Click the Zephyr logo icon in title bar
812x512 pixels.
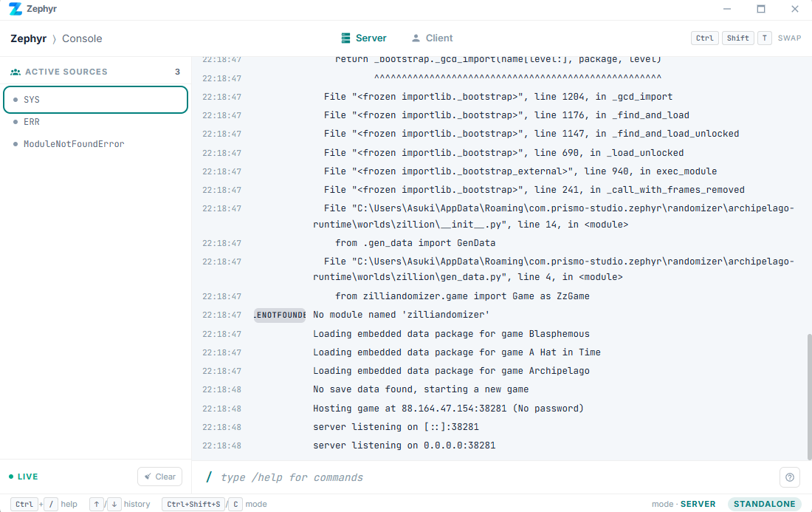[15, 10]
